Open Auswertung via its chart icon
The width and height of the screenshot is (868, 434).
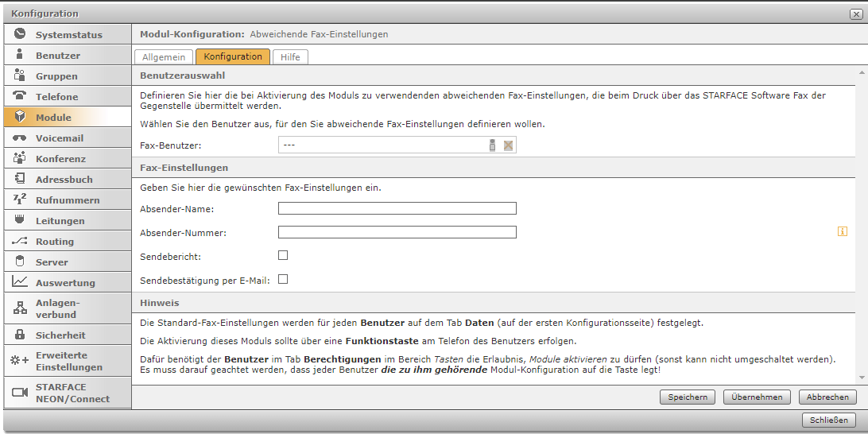[20, 282]
